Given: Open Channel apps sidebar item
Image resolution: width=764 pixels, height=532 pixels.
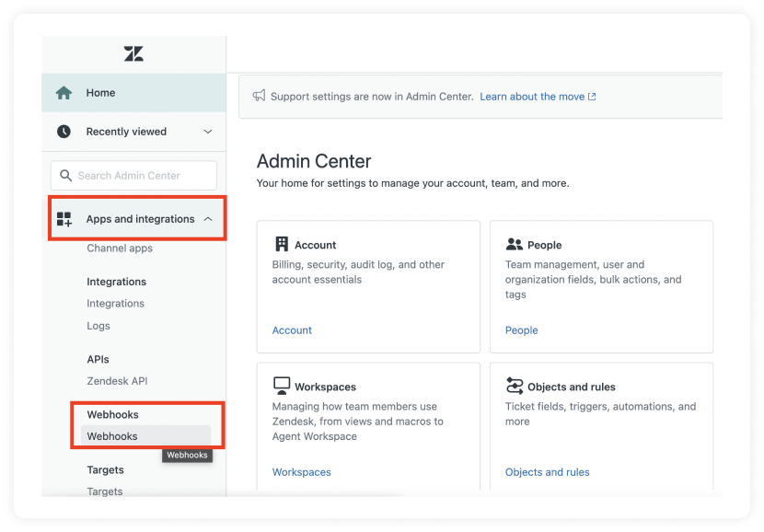Looking at the screenshot, I should click(x=120, y=249).
